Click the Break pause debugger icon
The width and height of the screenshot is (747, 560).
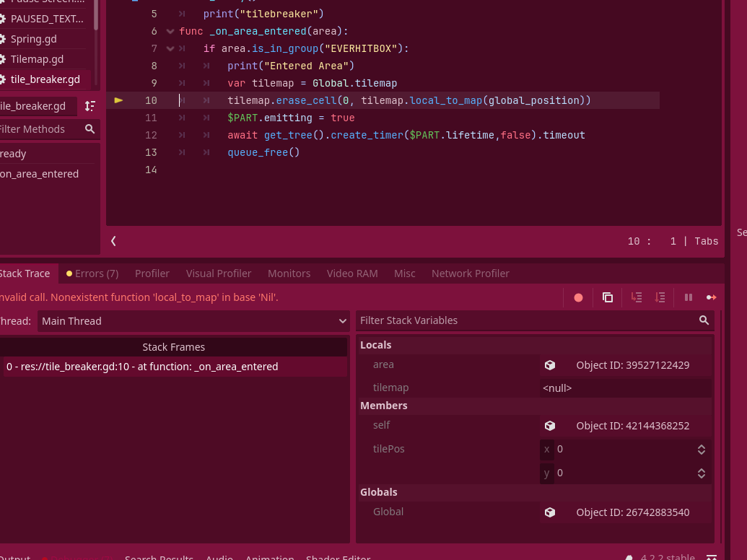coord(689,297)
